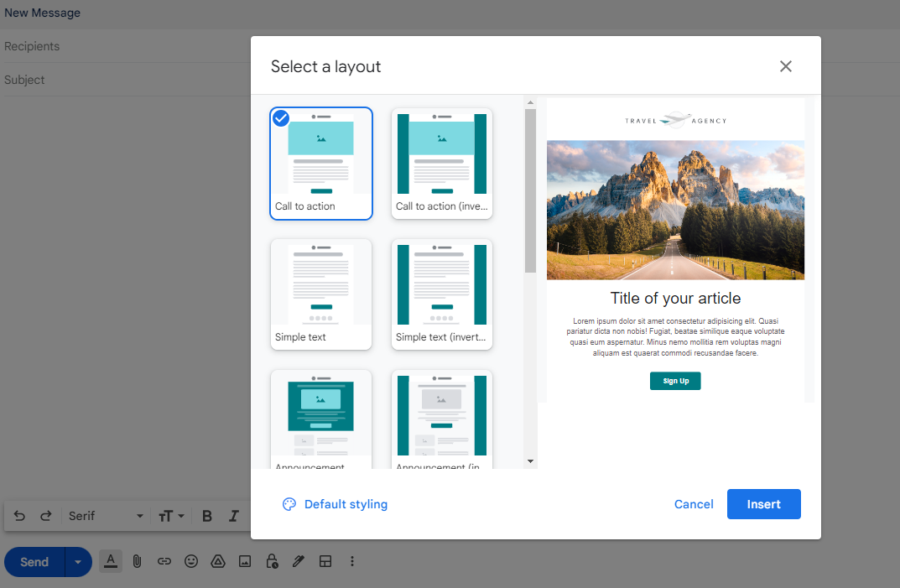
Task: Insert an emoji
Action: point(191,562)
